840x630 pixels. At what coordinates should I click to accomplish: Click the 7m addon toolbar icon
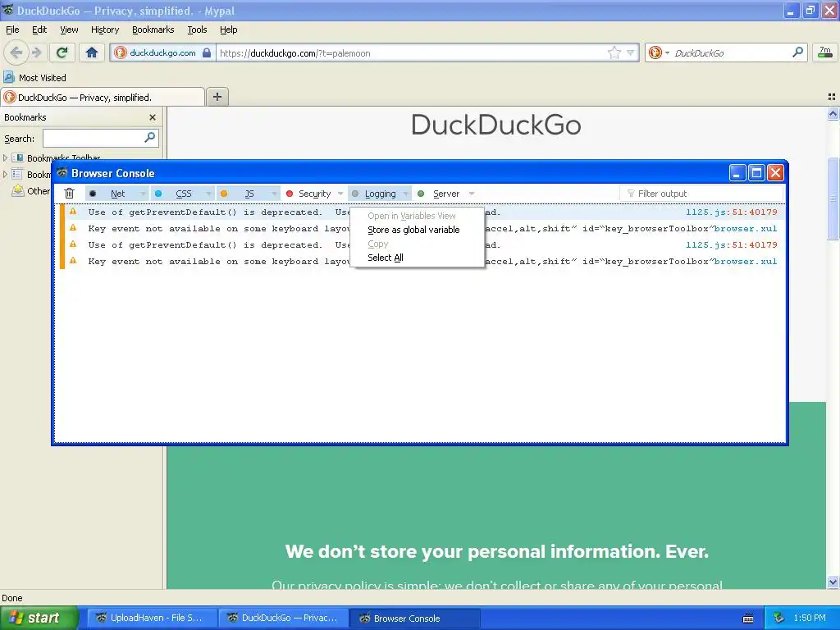tap(825, 52)
